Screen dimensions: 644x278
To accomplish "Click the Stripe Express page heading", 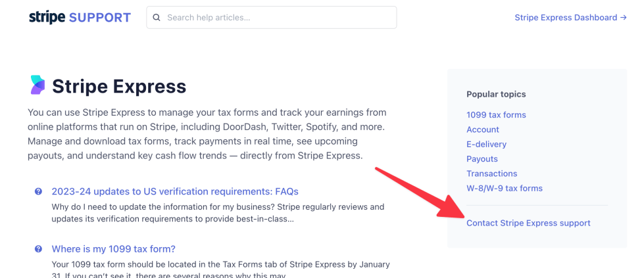I will tap(119, 86).
